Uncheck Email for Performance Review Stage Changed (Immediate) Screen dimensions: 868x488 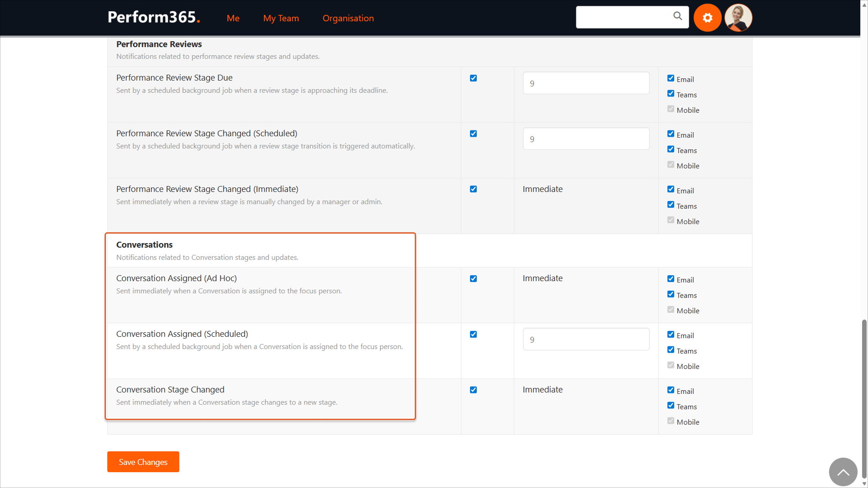(671, 190)
